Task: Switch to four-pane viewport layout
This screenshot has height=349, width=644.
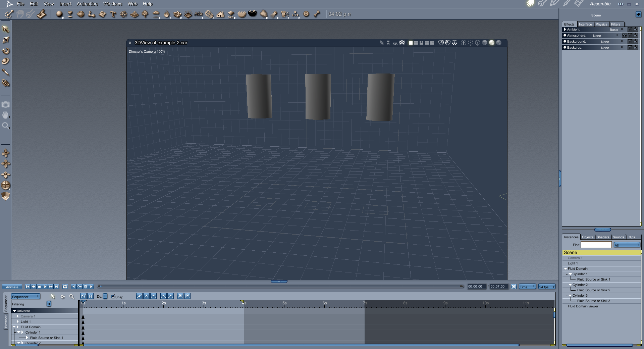Action: click(x=427, y=43)
